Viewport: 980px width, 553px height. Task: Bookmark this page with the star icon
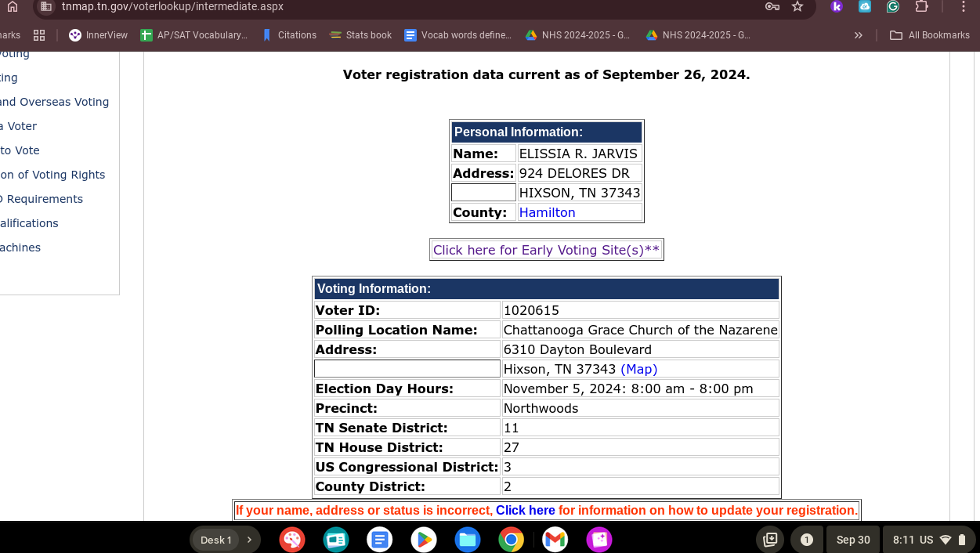(x=797, y=6)
